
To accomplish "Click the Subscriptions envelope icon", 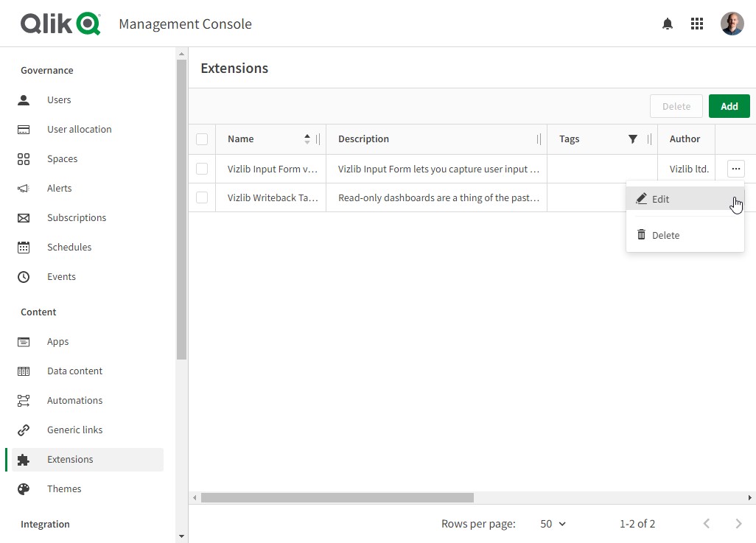I will point(24,218).
